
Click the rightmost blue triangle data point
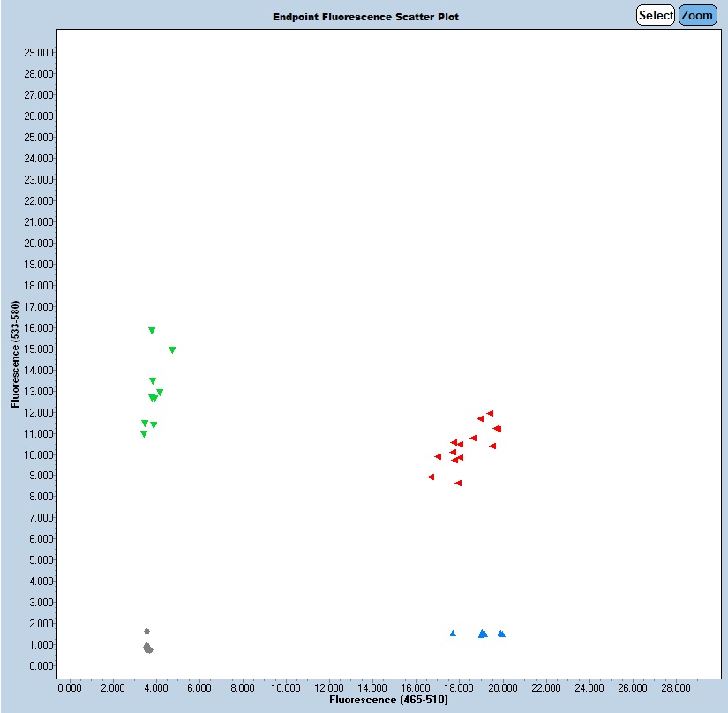501,634
